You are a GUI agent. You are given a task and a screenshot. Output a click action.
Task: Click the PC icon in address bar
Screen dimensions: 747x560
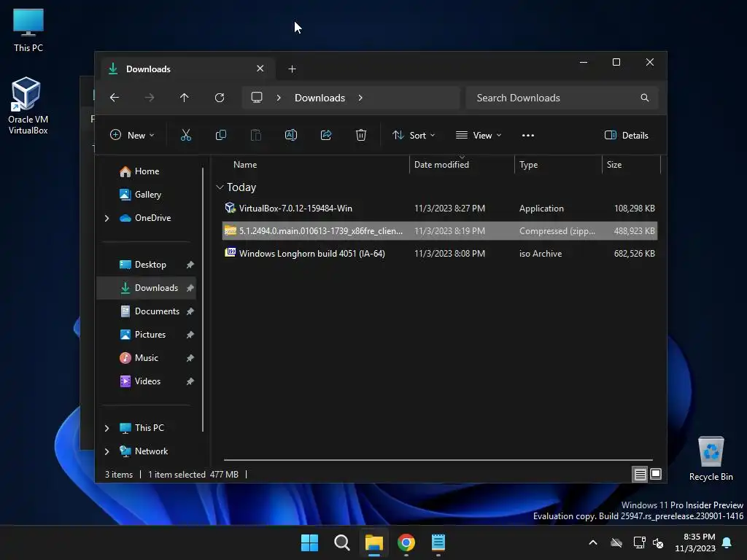click(x=257, y=98)
